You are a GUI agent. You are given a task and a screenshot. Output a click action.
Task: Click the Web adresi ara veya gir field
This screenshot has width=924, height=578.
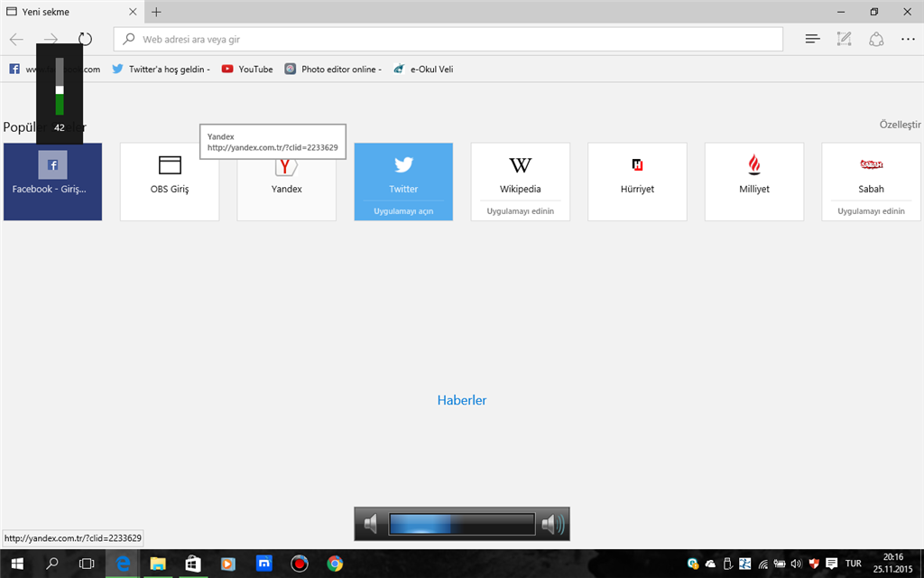click(448, 40)
